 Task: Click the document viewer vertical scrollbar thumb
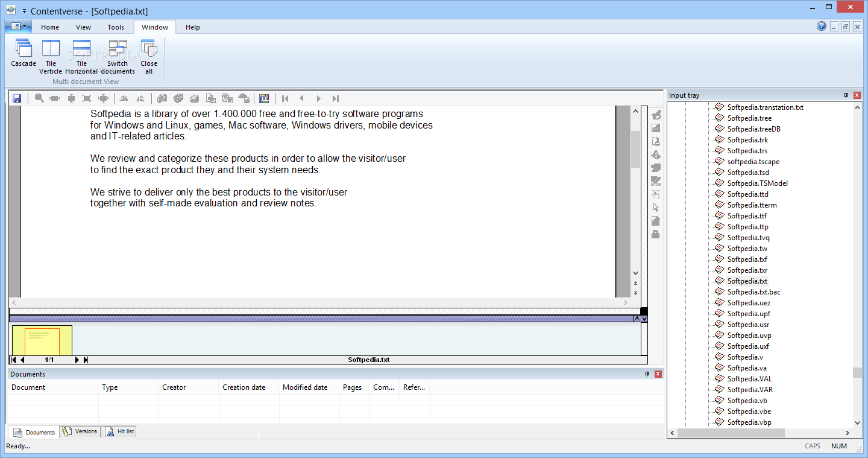[635, 149]
